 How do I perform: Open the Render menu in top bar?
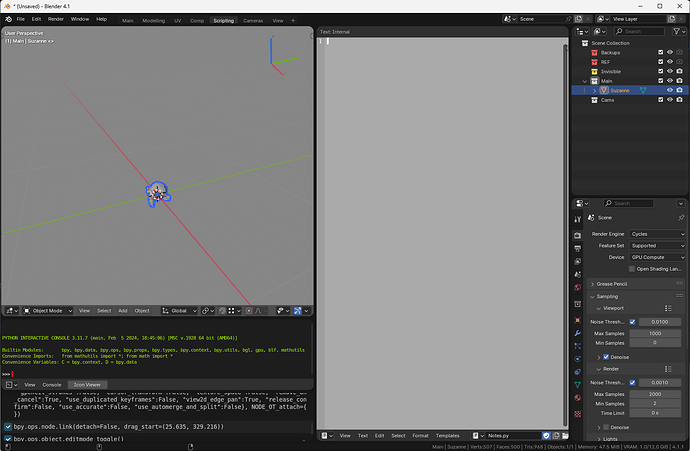click(56, 19)
